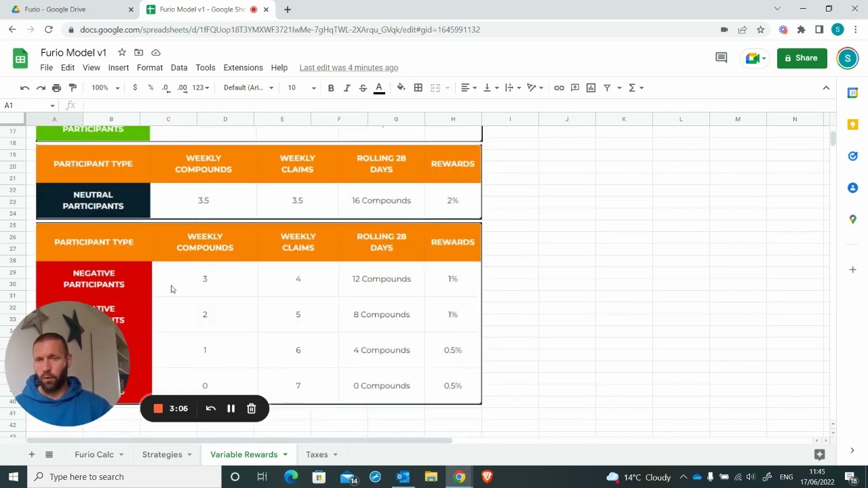Toggle italic formatting
This screenshot has width=868, height=488.
(x=347, y=87)
